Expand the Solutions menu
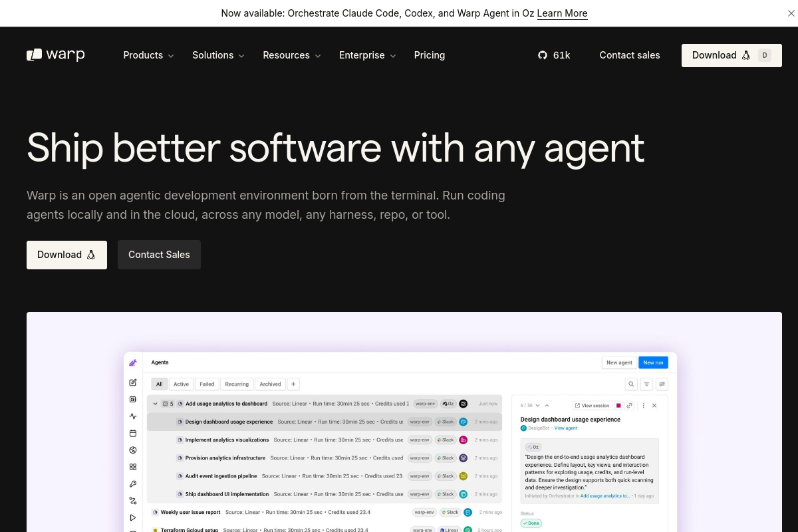Screen dimensions: 798x532 pyautogui.click(x=218, y=55)
